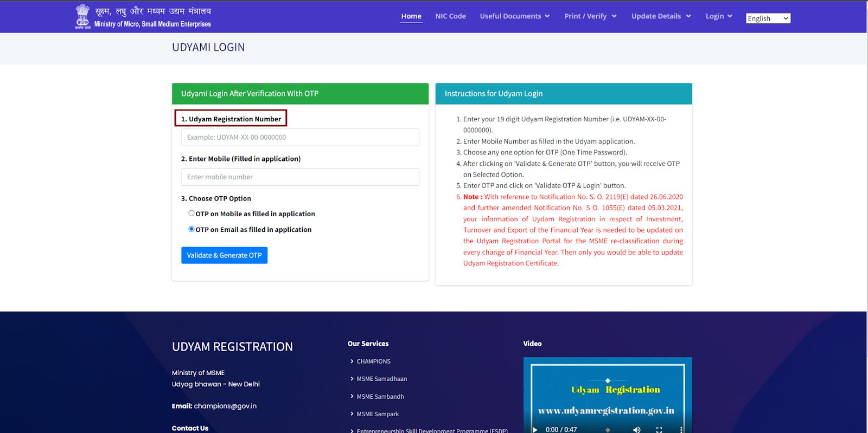
Task: Click the 'Instructions for Udyam Login' header
Action: (x=564, y=94)
